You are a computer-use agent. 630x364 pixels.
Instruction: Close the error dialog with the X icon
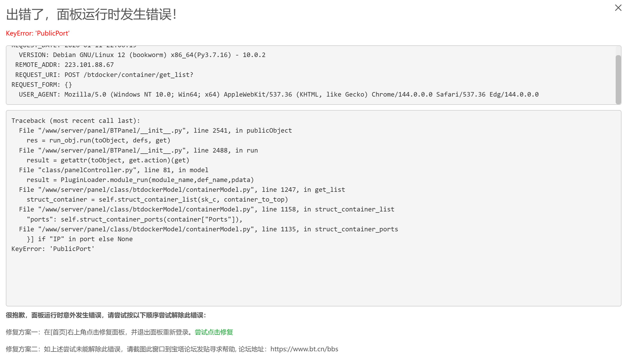618,8
